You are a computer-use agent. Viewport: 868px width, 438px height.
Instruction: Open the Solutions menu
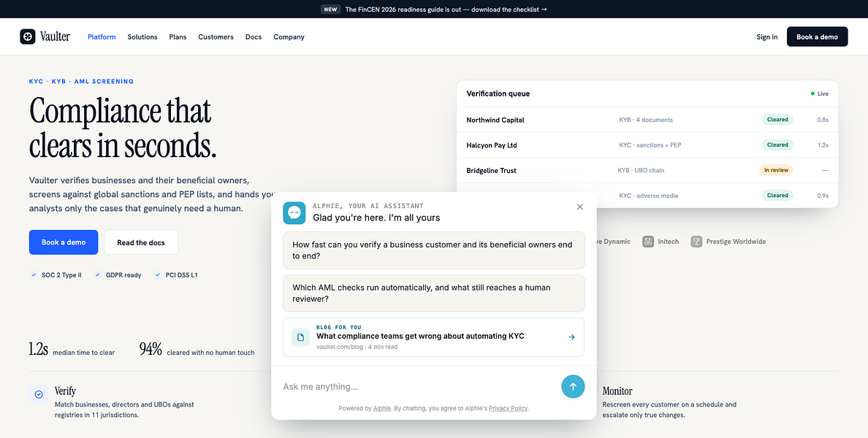[142, 37]
